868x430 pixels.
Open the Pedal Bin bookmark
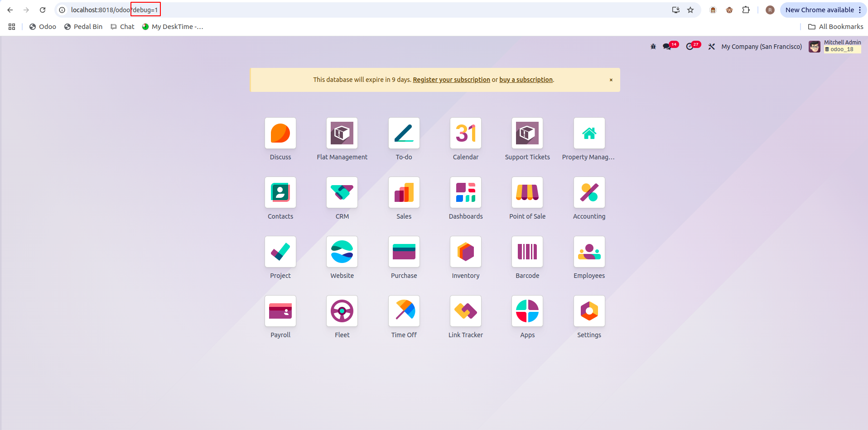coord(83,27)
